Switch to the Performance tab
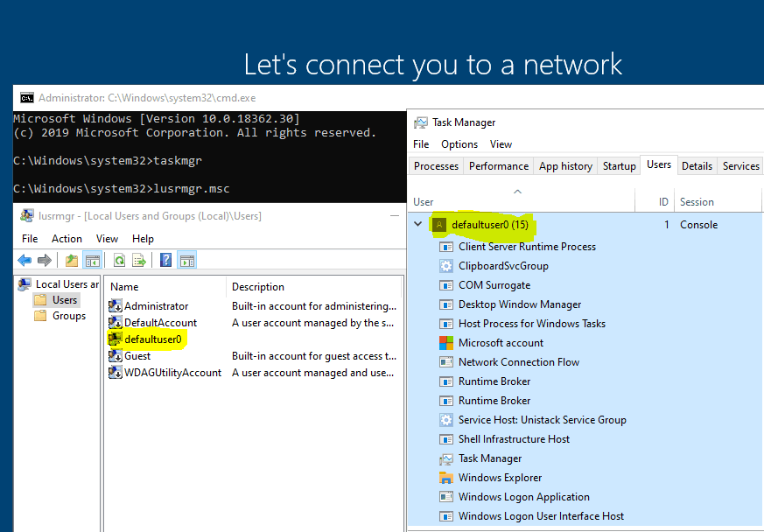Viewport: 764px width, 532px height. (x=499, y=166)
